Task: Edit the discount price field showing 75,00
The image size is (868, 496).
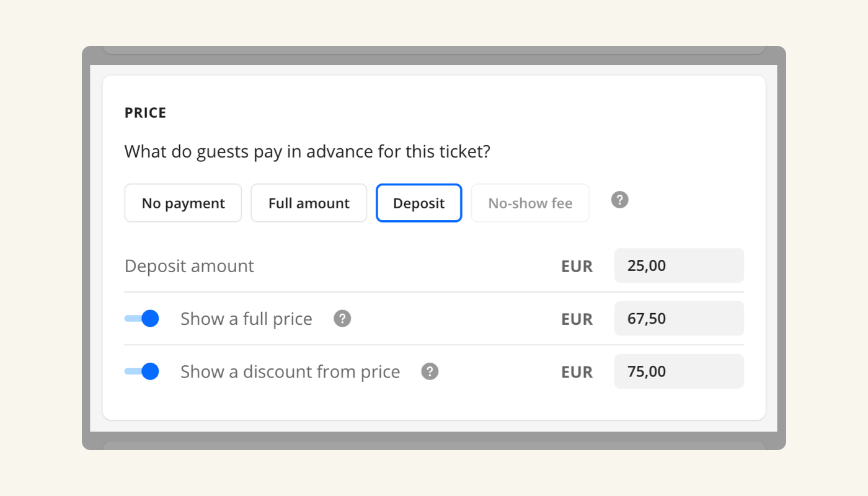Action: click(x=679, y=371)
